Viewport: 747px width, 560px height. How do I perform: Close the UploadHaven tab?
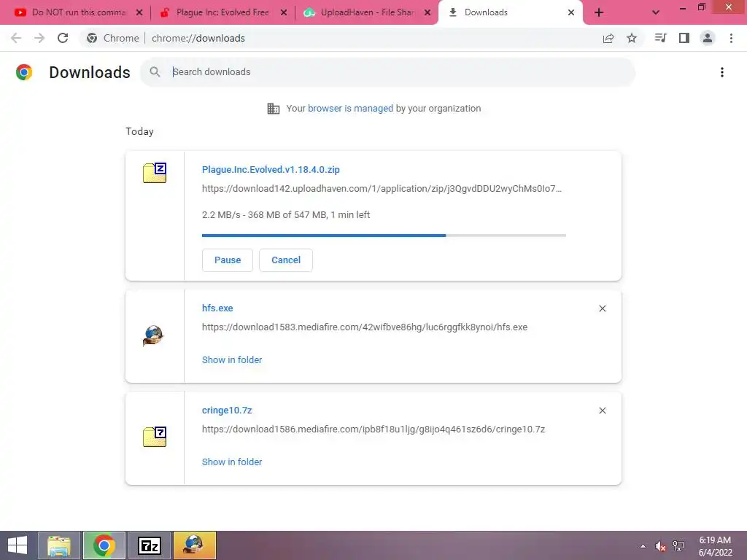427,12
